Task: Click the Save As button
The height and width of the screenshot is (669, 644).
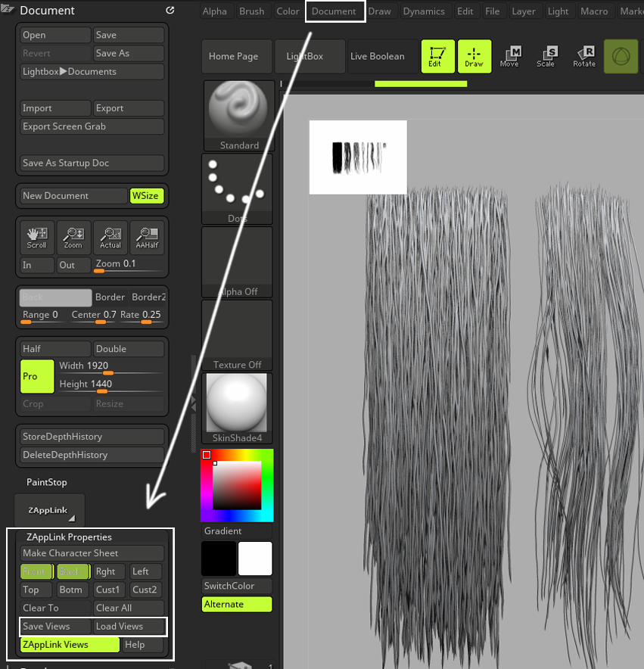Action: [x=129, y=53]
